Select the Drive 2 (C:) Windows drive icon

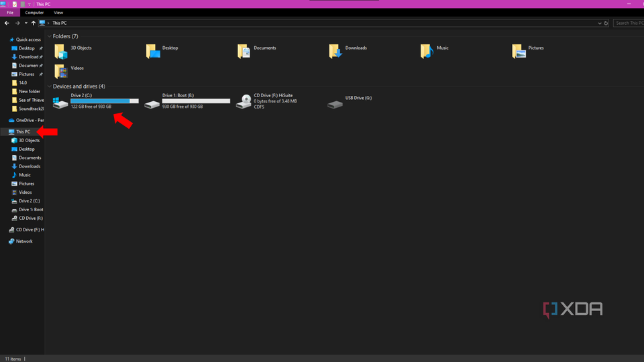(x=60, y=102)
